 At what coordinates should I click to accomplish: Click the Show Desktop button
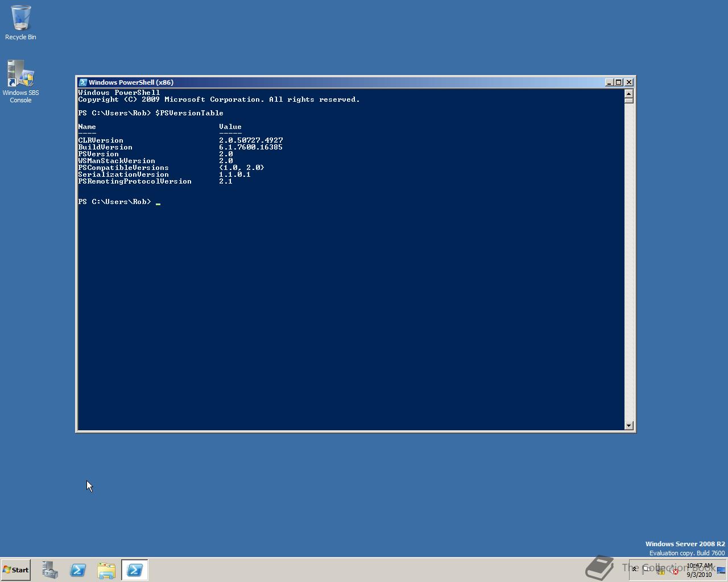(x=721, y=570)
